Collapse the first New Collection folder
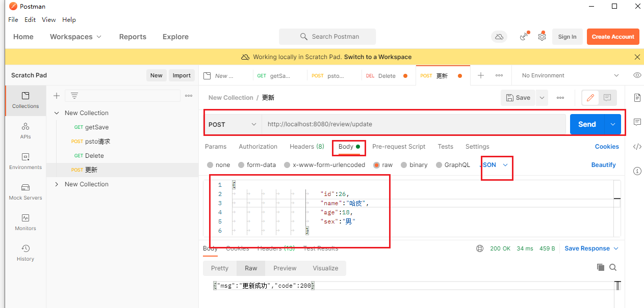Image resolution: width=644 pixels, height=308 pixels. (x=57, y=113)
